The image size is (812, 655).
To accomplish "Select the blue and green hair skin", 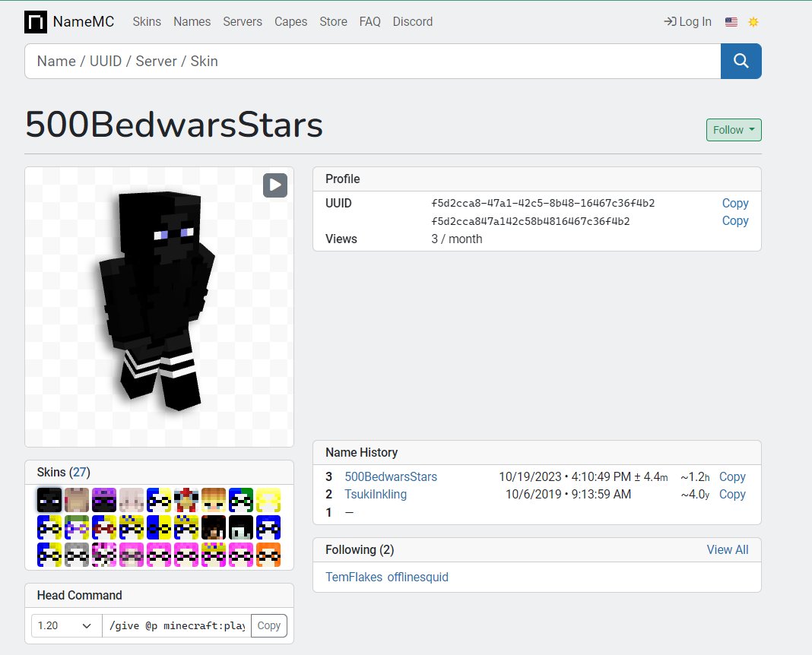I will (241, 500).
